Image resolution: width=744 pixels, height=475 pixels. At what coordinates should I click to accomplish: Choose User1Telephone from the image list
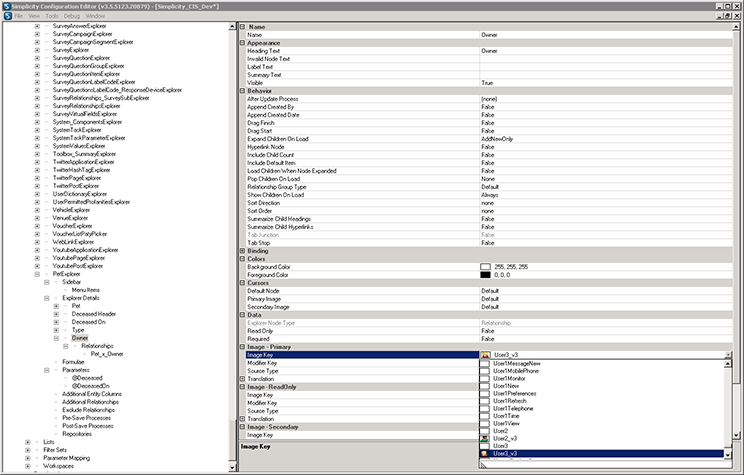pyautogui.click(x=513, y=408)
